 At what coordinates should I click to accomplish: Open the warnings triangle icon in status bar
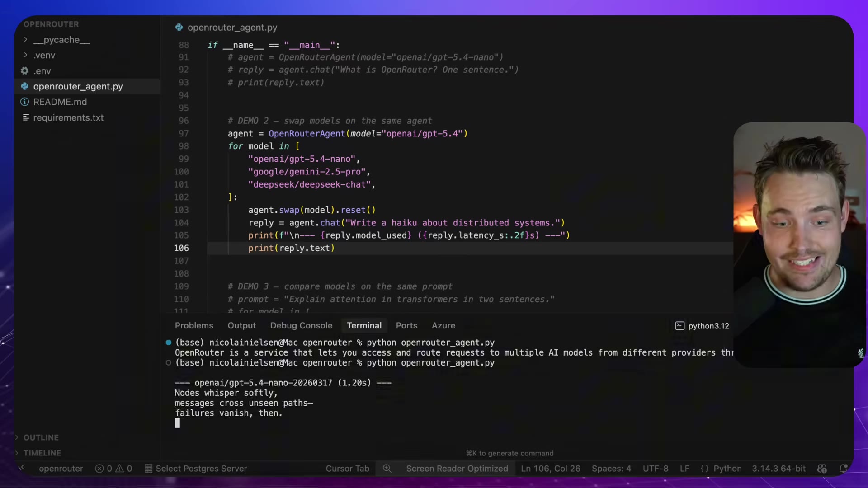click(119, 469)
